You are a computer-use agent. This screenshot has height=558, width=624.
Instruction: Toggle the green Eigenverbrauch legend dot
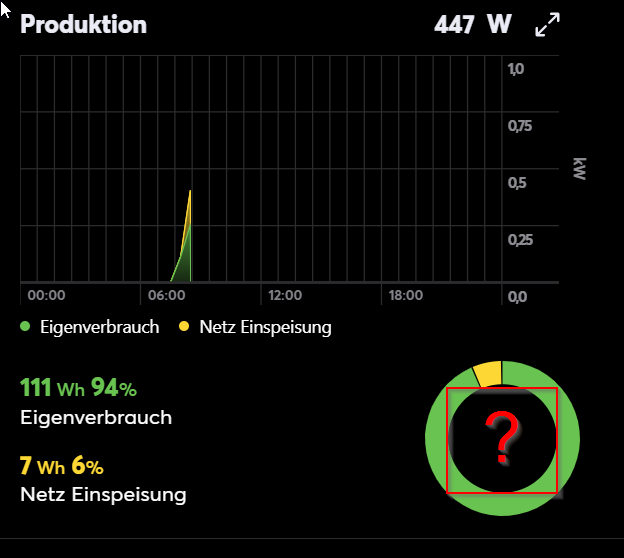[25, 327]
